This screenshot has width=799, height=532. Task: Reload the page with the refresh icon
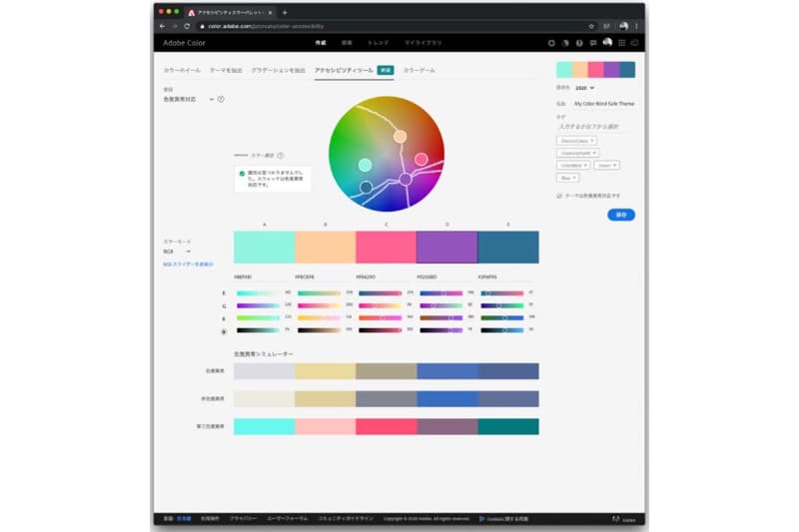coord(187,26)
